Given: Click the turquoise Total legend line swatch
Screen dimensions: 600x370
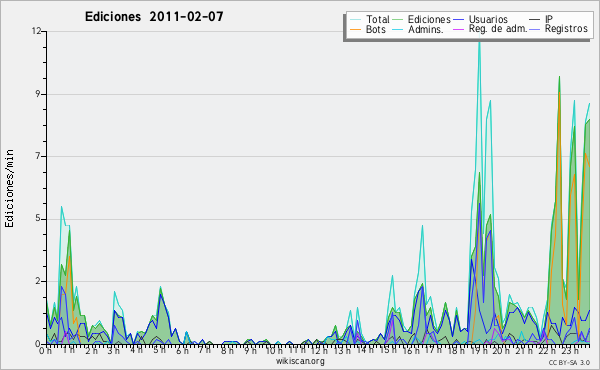Looking at the screenshot, I should (355, 20).
